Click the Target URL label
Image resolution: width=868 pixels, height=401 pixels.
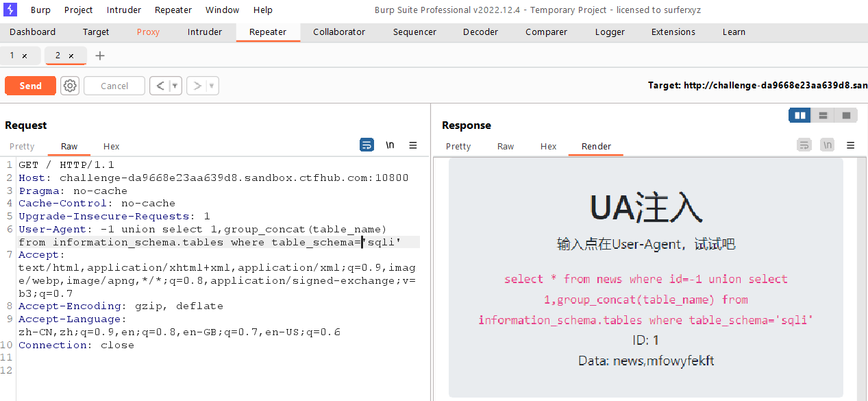(758, 86)
